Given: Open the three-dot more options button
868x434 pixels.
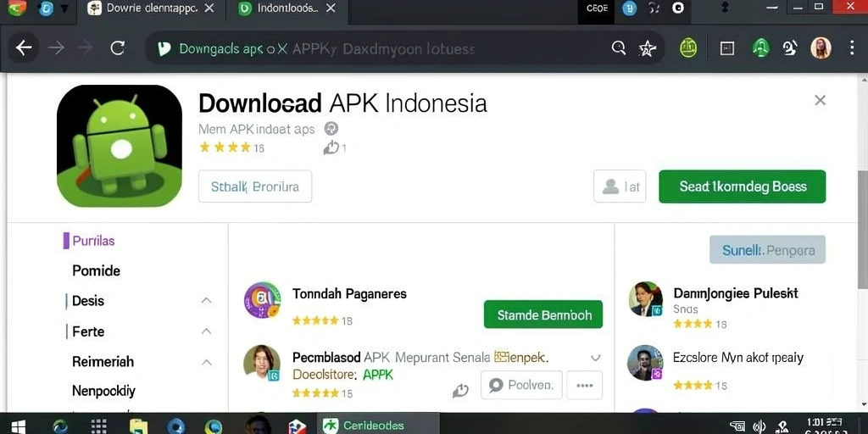Looking at the screenshot, I should [585, 385].
